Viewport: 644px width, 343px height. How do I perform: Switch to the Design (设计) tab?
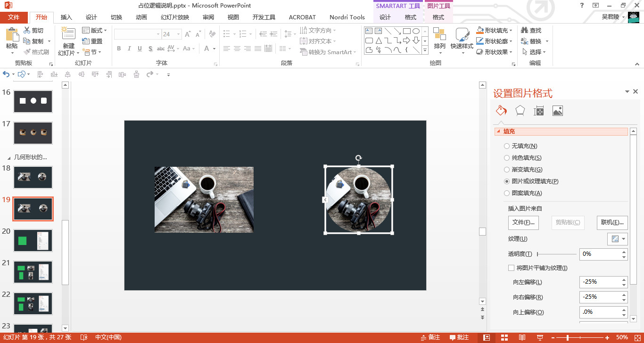pyautogui.click(x=91, y=17)
